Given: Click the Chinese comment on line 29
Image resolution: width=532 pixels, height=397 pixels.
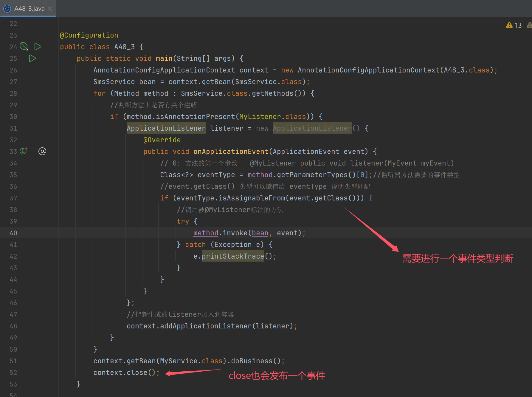Looking at the screenshot, I should coord(153,105).
